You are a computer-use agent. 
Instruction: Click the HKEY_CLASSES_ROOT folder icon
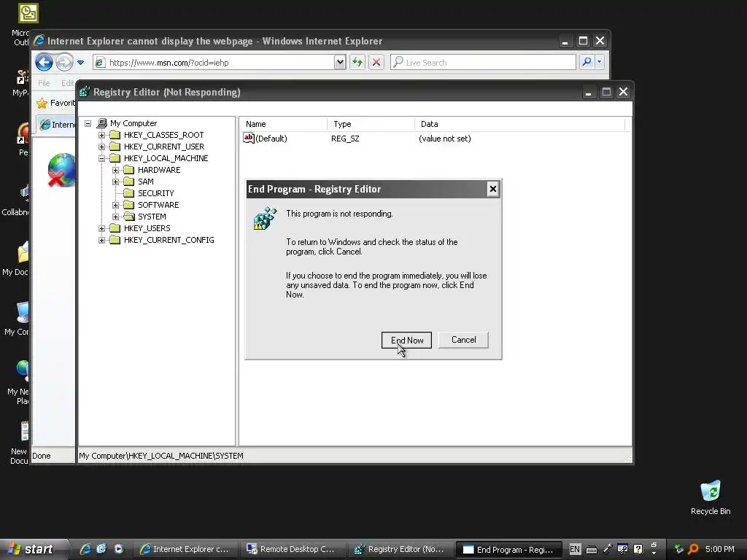[115, 135]
